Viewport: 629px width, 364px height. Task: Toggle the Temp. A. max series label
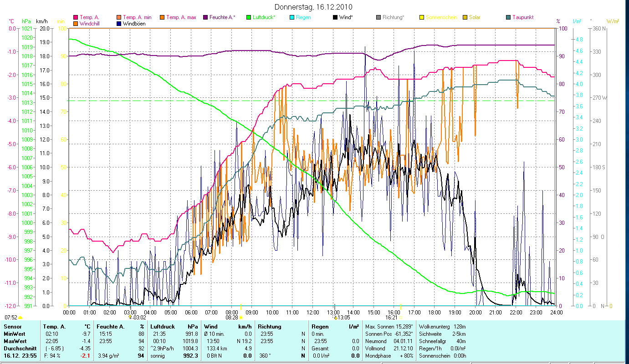click(x=181, y=18)
